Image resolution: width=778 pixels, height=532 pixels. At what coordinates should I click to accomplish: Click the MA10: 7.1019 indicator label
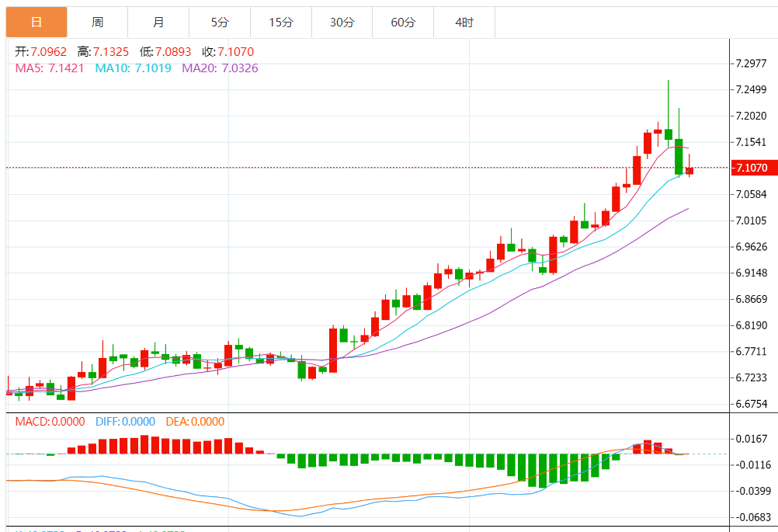(133, 68)
